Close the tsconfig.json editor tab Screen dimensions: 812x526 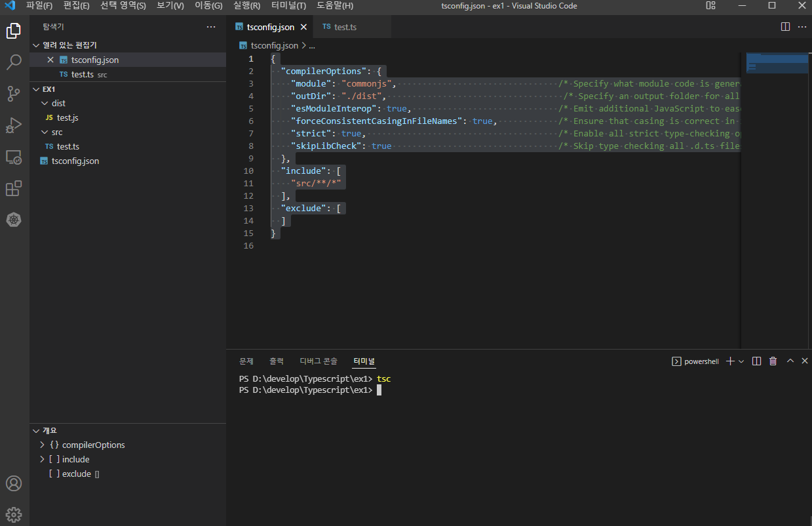click(x=303, y=28)
